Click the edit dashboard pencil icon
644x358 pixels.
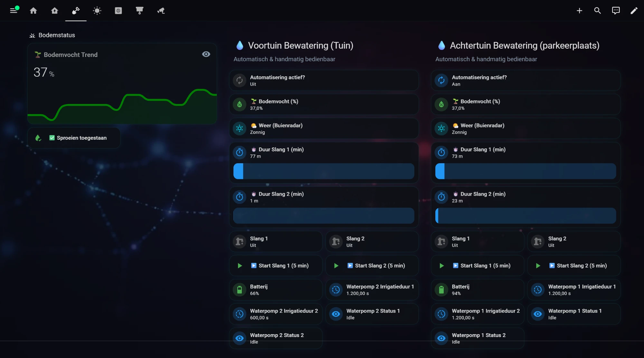[634, 11]
